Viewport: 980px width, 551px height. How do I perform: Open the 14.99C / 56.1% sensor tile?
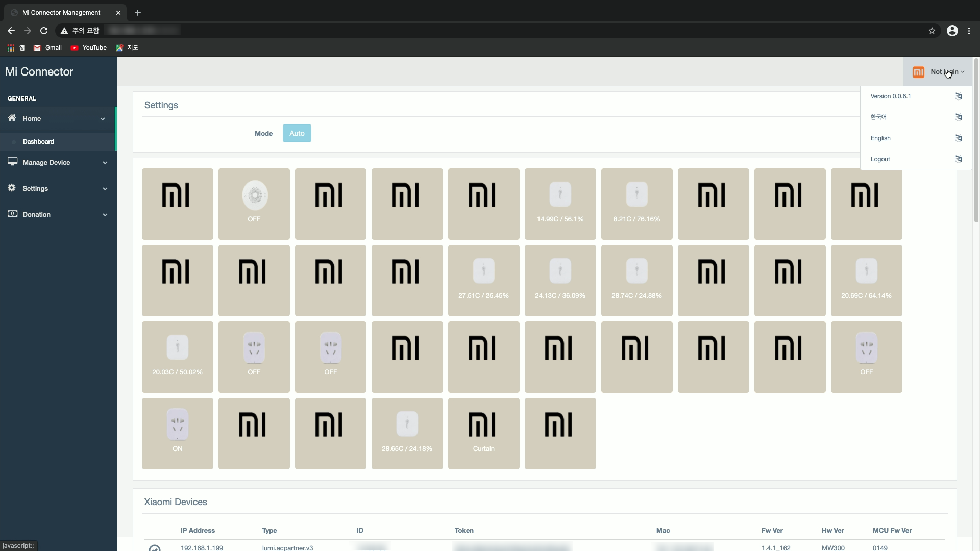(560, 204)
